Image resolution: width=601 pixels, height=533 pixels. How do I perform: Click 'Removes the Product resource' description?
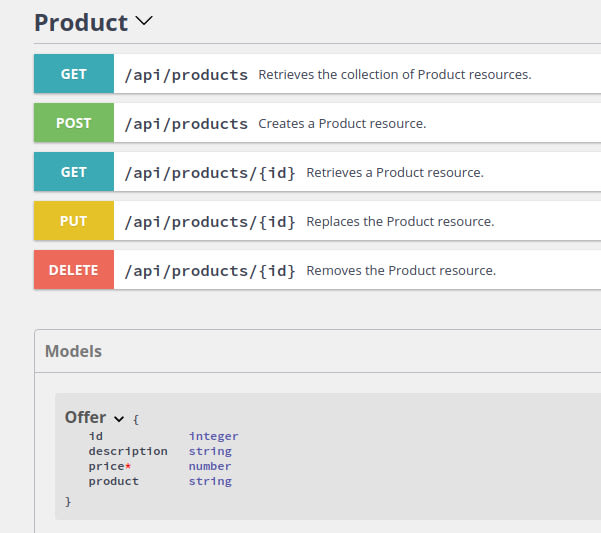pos(401,270)
